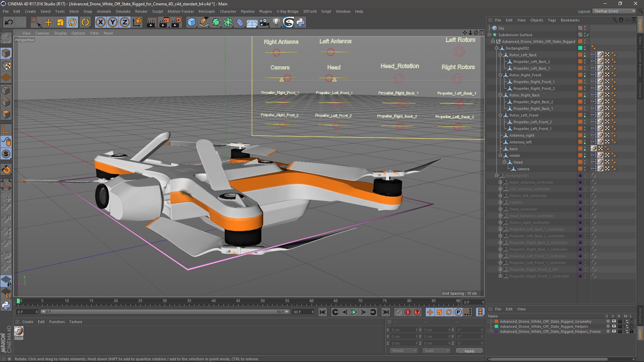Click the coordinate system icon
Screen dimensions: 644x362
(137, 22)
